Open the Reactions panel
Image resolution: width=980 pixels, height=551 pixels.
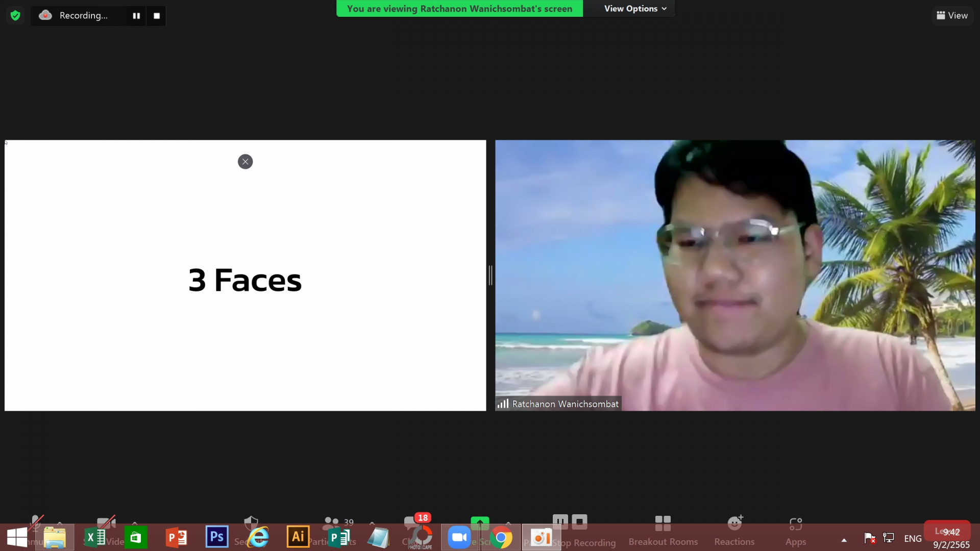click(734, 531)
